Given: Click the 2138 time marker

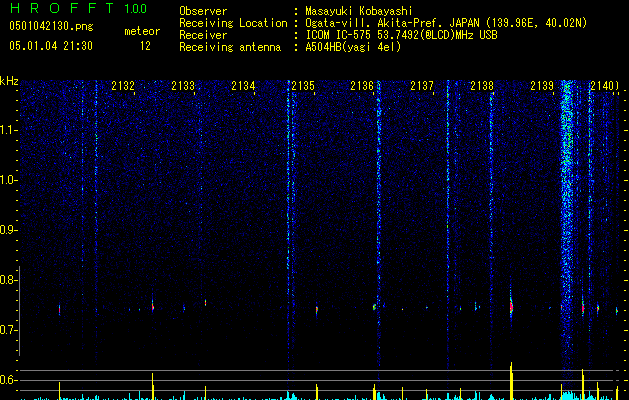Looking at the screenshot, I should [482, 86].
